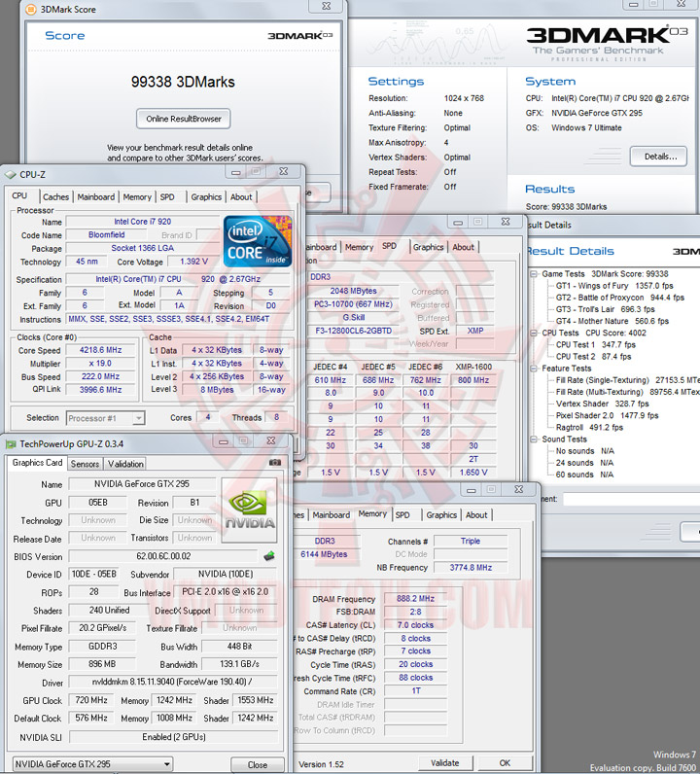Open Graphics tab in CPU-Z SPD window
The image size is (700, 774).
(428, 247)
